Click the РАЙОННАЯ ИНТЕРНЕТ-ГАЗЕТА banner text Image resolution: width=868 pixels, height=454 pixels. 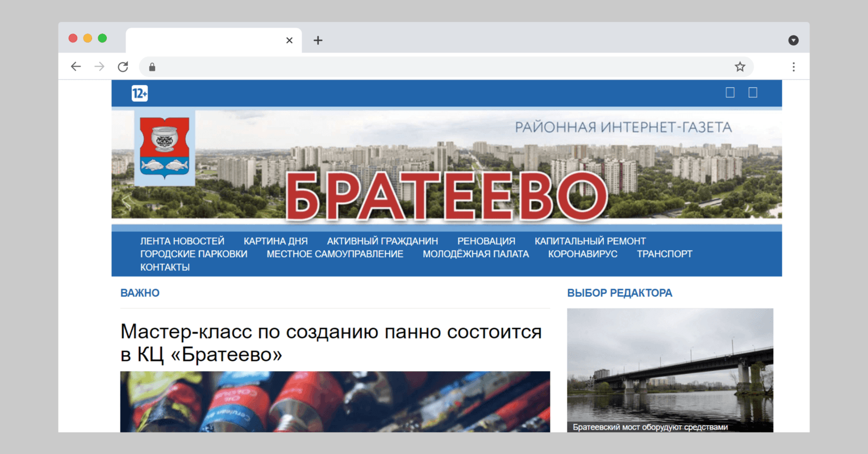pos(624,127)
